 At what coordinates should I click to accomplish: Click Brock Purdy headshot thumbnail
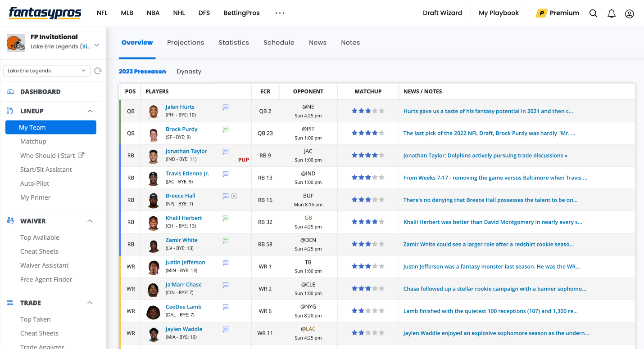(154, 134)
